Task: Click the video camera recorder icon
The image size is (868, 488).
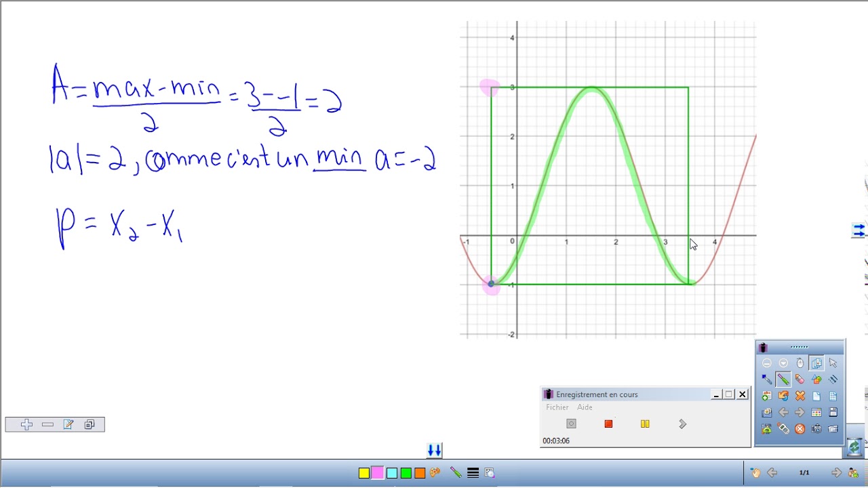Action: point(833,429)
